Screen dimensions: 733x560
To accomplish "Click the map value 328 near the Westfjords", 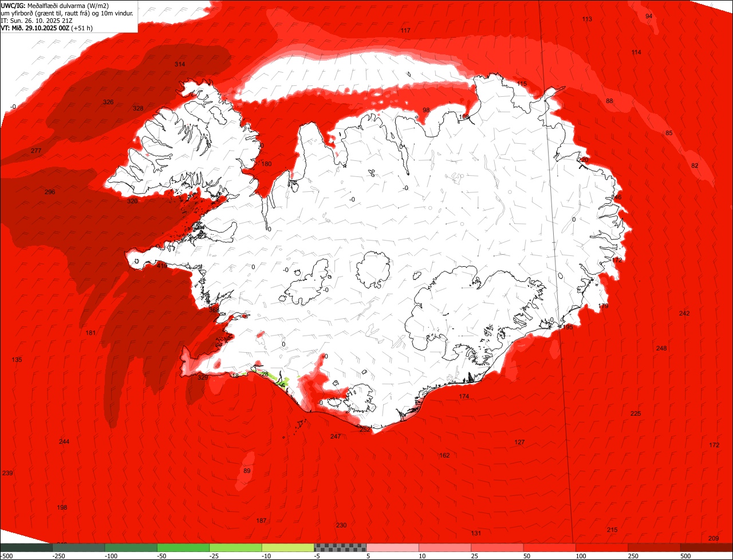I will (x=138, y=108).
